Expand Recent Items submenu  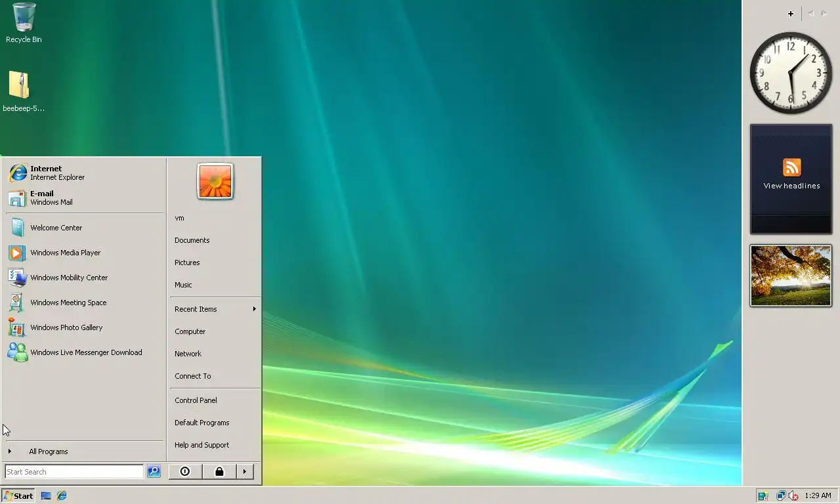(215, 309)
